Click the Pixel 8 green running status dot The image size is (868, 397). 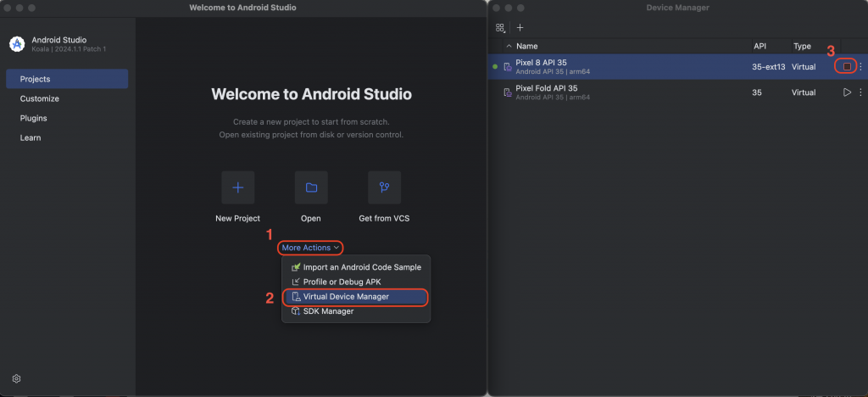pos(495,66)
